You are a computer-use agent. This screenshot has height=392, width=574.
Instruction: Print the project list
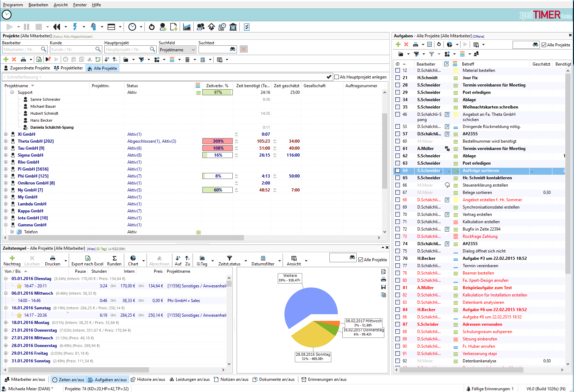pos(23,60)
